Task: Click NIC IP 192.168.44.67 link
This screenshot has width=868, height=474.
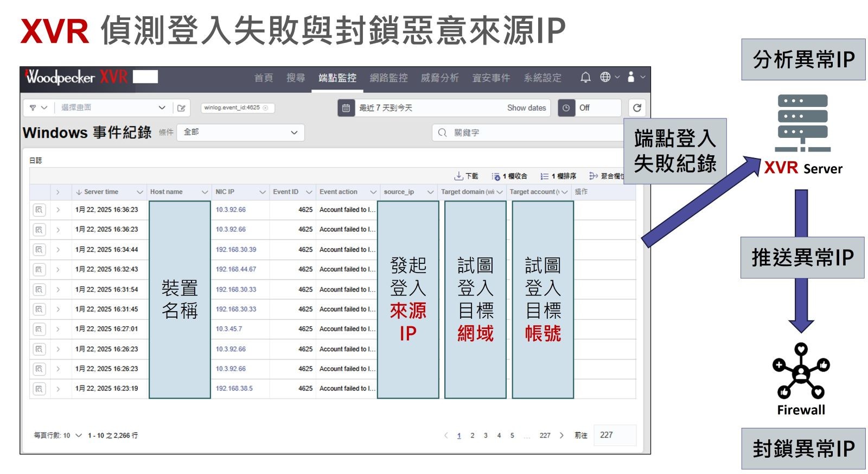Action: pyautogui.click(x=236, y=269)
